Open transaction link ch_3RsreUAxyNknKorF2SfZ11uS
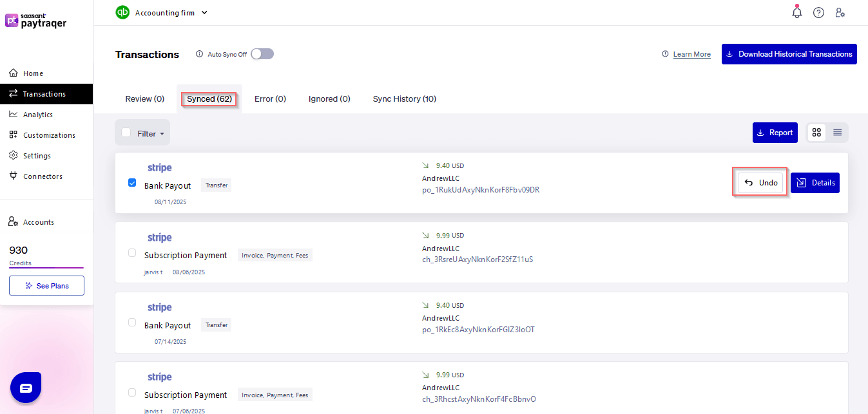This screenshot has height=414, width=868. 477,259
